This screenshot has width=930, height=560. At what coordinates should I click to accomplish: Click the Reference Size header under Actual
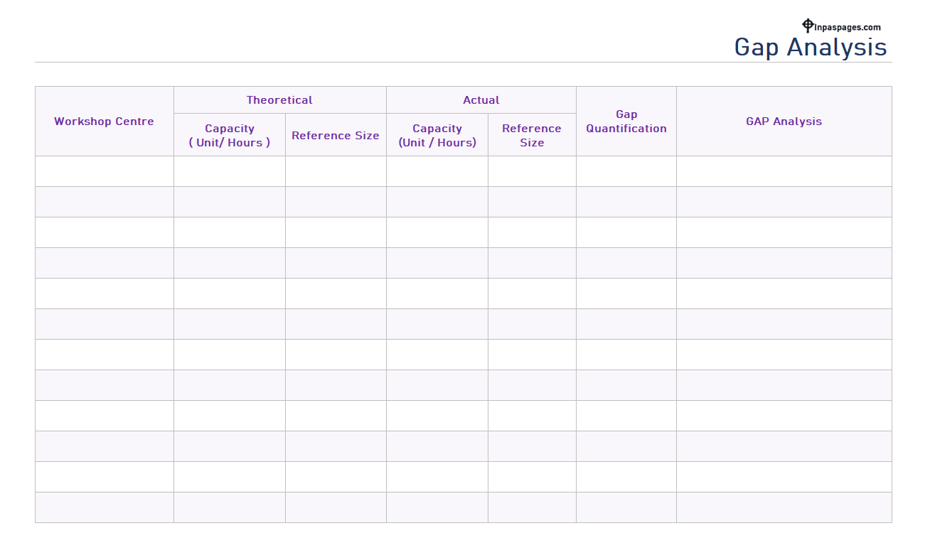532,135
